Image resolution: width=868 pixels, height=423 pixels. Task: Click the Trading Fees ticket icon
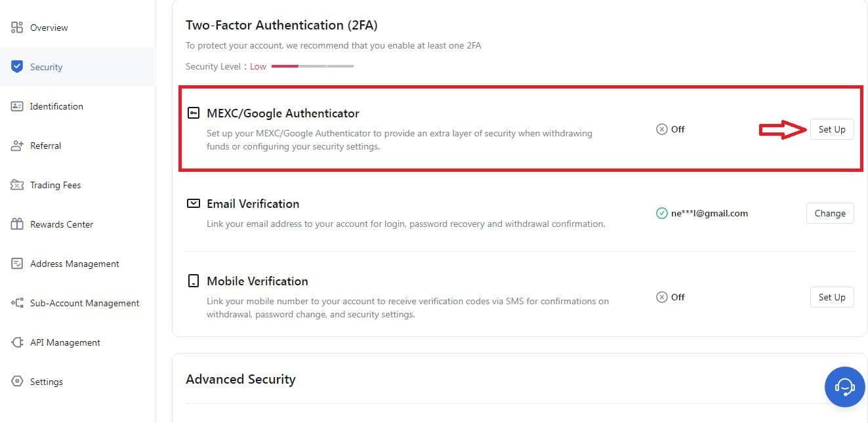pos(17,185)
